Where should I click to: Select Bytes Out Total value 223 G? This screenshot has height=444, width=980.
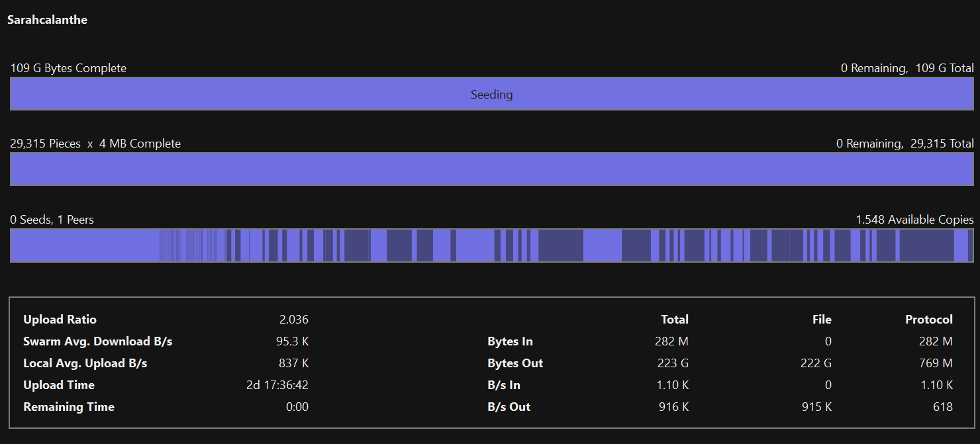[x=673, y=363]
